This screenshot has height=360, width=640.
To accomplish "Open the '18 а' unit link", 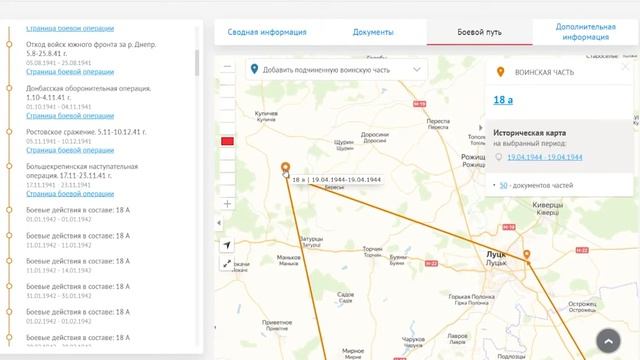I will tap(503, 100).
